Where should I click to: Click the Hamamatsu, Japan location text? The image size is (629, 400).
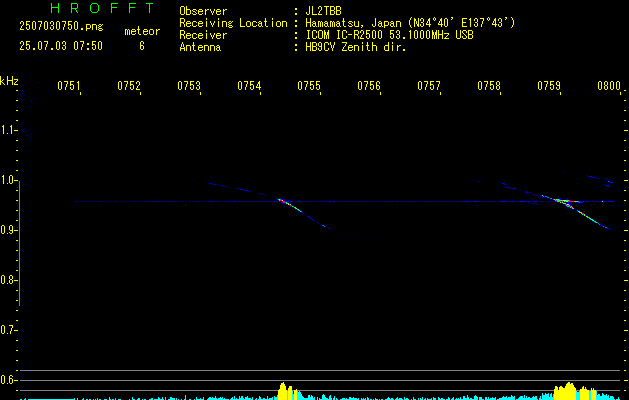coord(410,23)
